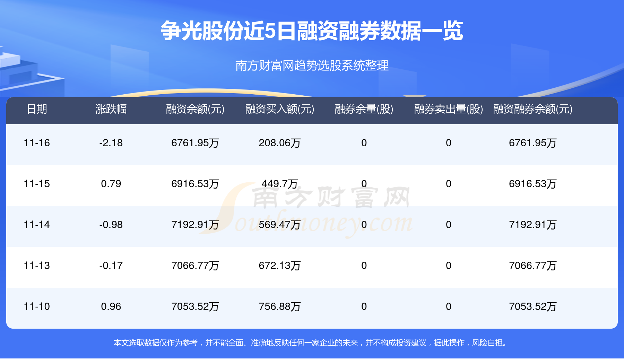
Task: Click 7066.77万 in the 融资融券余额 column
Action: 533,266
